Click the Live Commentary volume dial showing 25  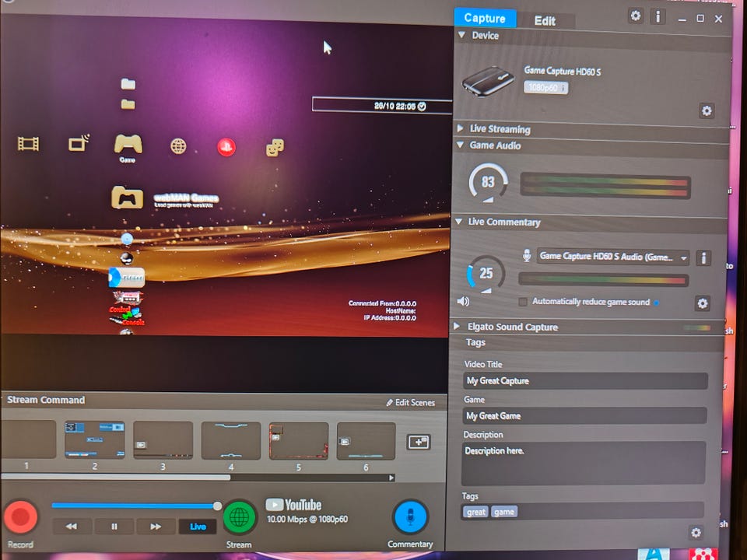point(486,273)
